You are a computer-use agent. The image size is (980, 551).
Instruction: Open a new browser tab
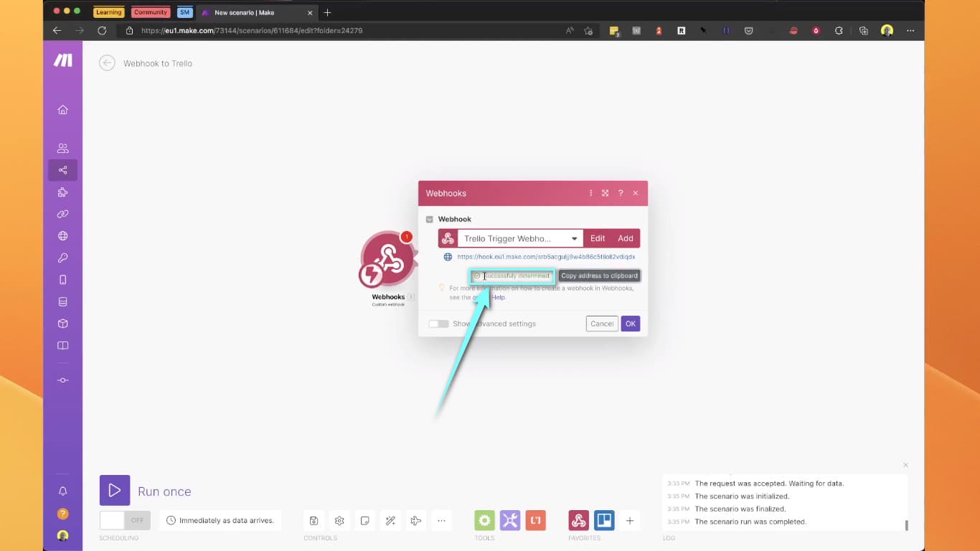coord(328,12)
